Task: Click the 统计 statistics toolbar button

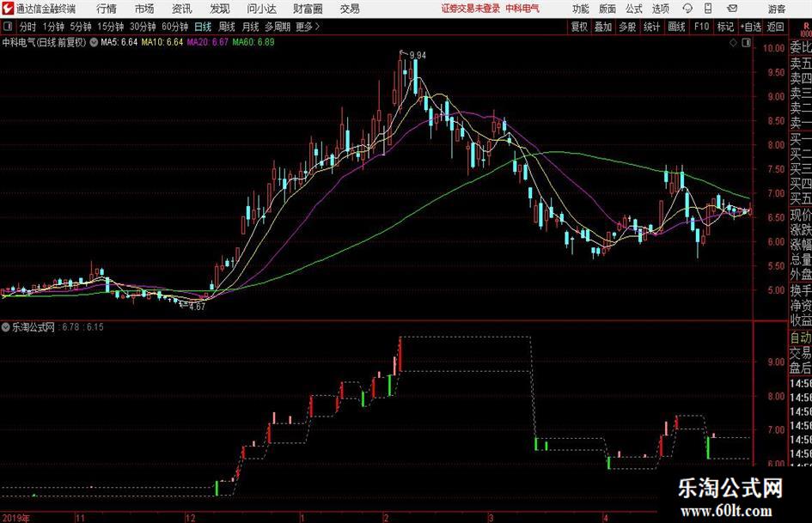Action: pos(651,27)
